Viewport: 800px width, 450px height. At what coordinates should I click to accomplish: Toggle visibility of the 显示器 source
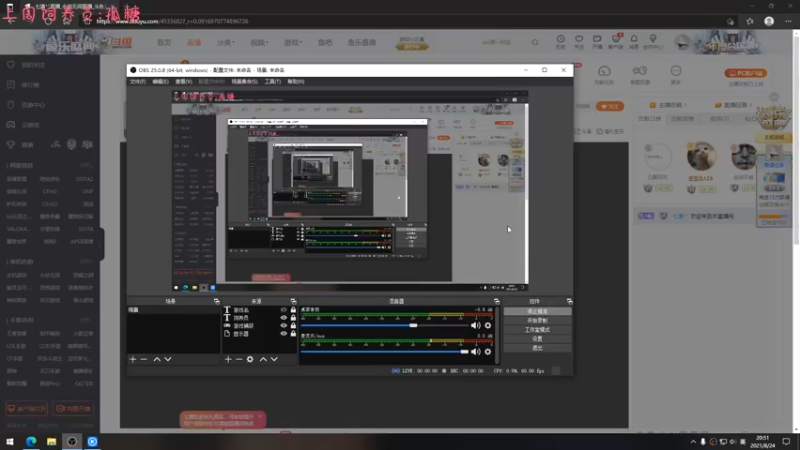click(284, 334)
